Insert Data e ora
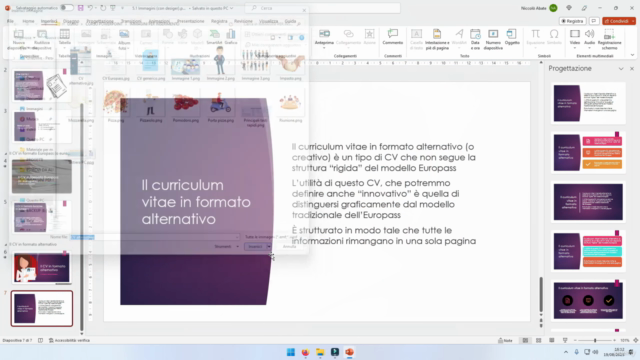 point(475,40)
